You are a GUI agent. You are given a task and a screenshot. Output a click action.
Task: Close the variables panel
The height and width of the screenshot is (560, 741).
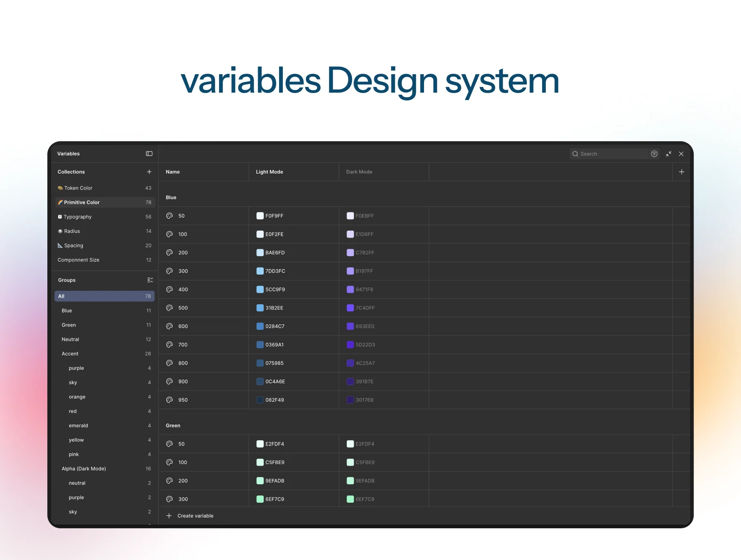[x=681, y=154]
